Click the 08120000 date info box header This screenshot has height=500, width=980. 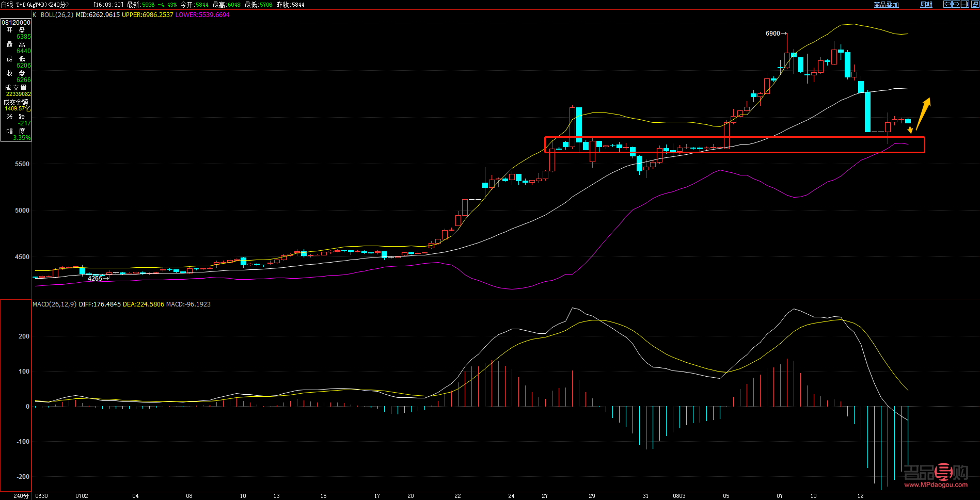pos(16,23)
